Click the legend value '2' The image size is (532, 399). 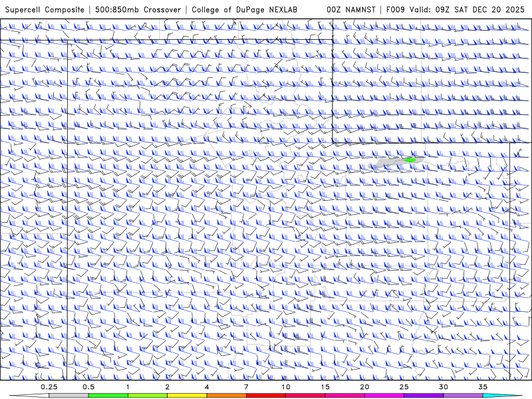pos(168,387)
